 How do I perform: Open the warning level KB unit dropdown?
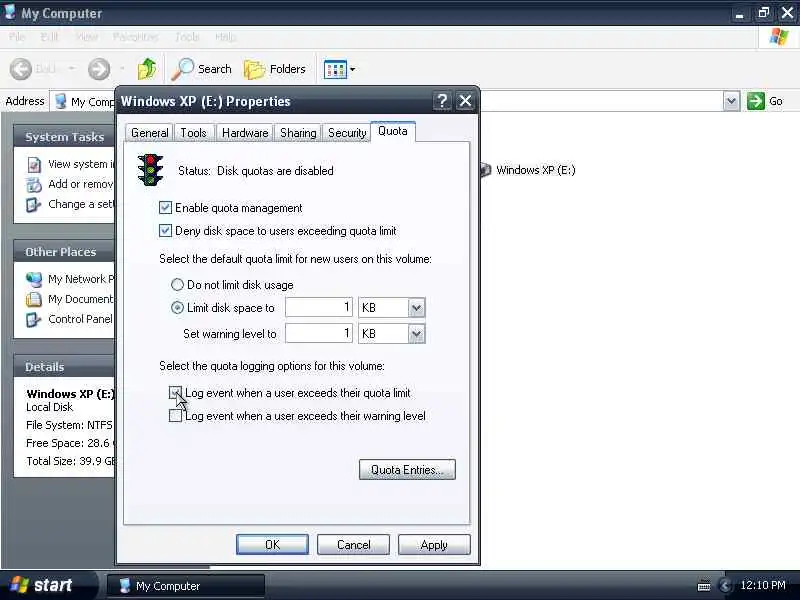coord(416,334)
